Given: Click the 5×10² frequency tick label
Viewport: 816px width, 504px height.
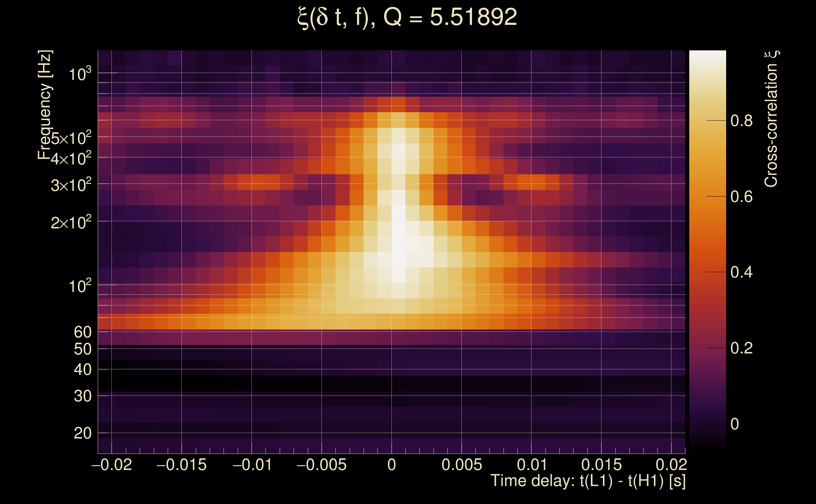Looking at the screenshot, I should (x=71, y=138).
